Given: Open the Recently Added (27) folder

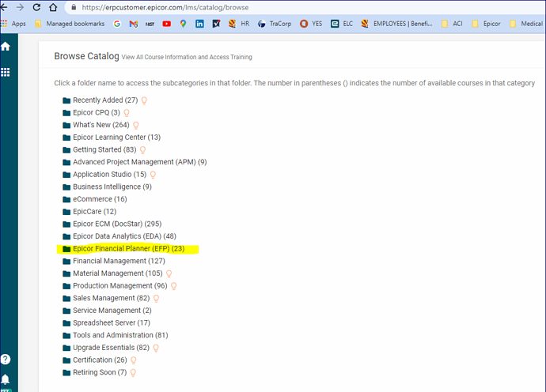Looking at the screenshot, I should [100, 100].
